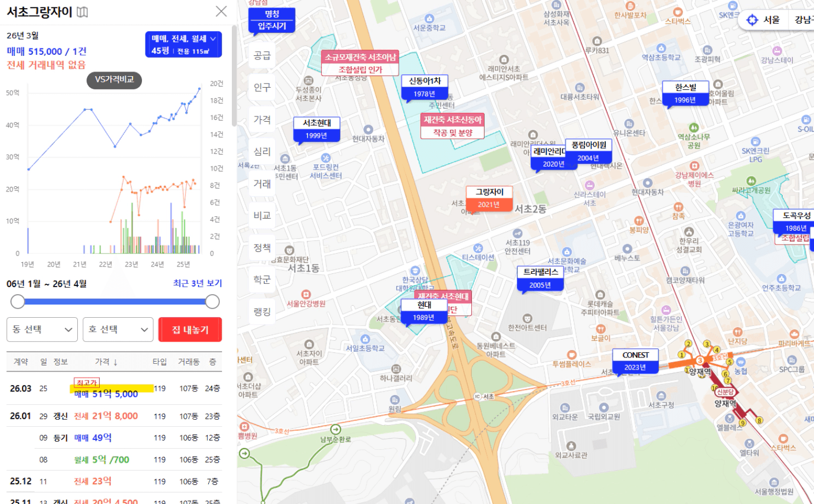Click the current-location crosshair icon next to 서울

pos(752,20)
